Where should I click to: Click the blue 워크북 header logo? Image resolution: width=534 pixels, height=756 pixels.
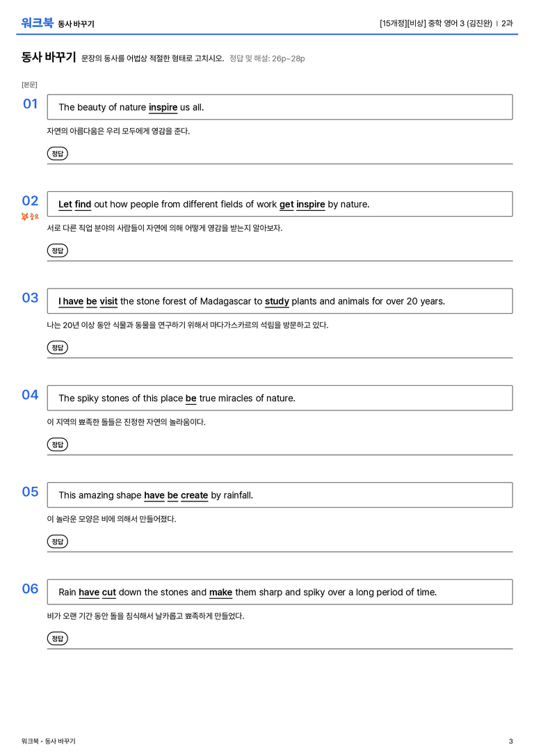click(37, 23)
